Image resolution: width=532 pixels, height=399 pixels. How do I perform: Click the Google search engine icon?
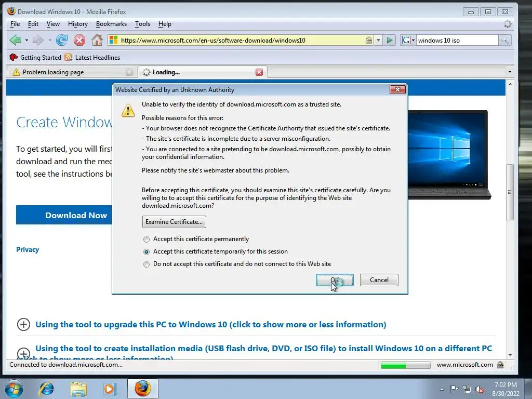pyautogui.click(x=406, y=41)
